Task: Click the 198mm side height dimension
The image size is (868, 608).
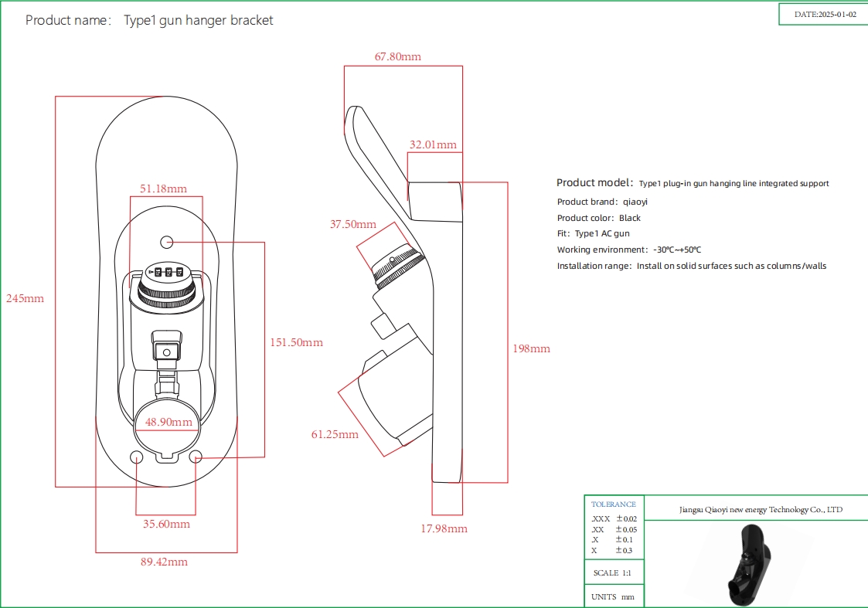Action: coord(531,348)
